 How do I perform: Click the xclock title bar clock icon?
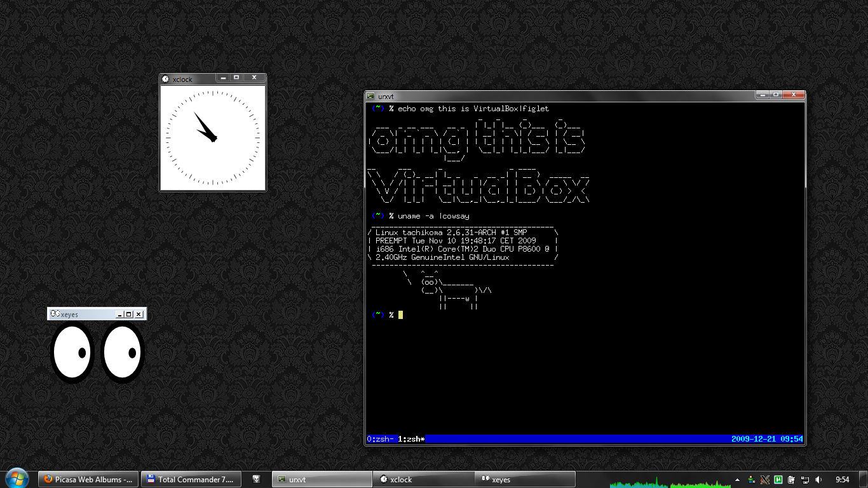(166, 79)
